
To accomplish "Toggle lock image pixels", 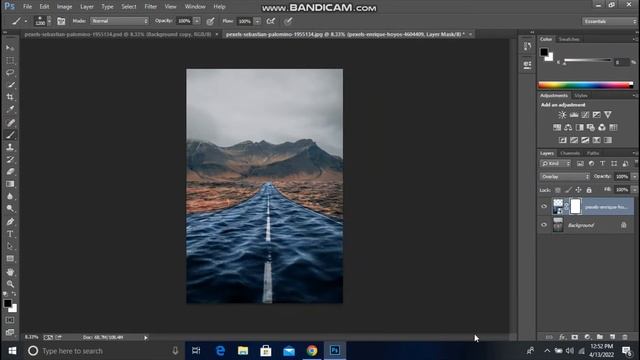I will (x=568, y=190).
